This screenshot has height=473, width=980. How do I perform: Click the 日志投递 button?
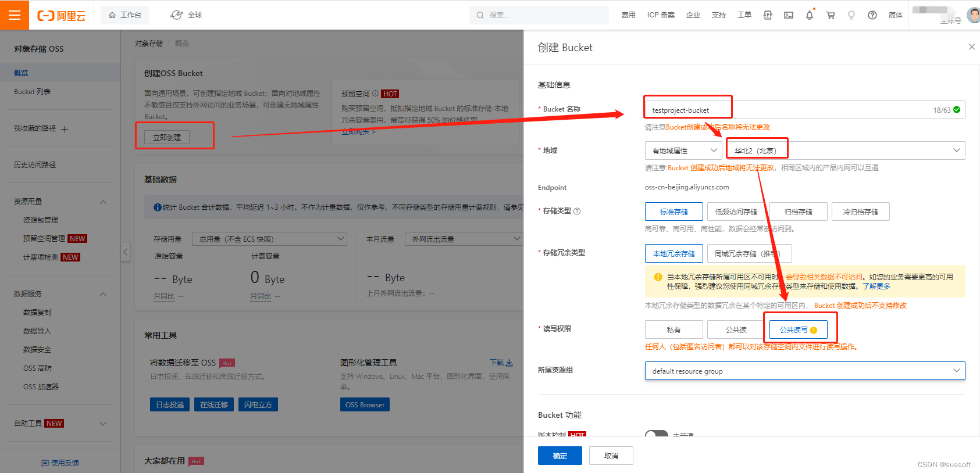click(x=170, y=404)
